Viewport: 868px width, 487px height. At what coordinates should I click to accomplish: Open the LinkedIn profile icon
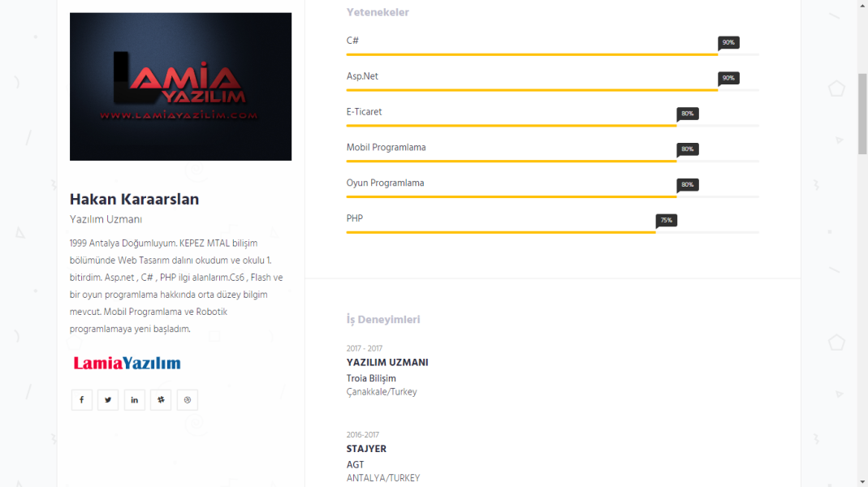coord(134,400)
